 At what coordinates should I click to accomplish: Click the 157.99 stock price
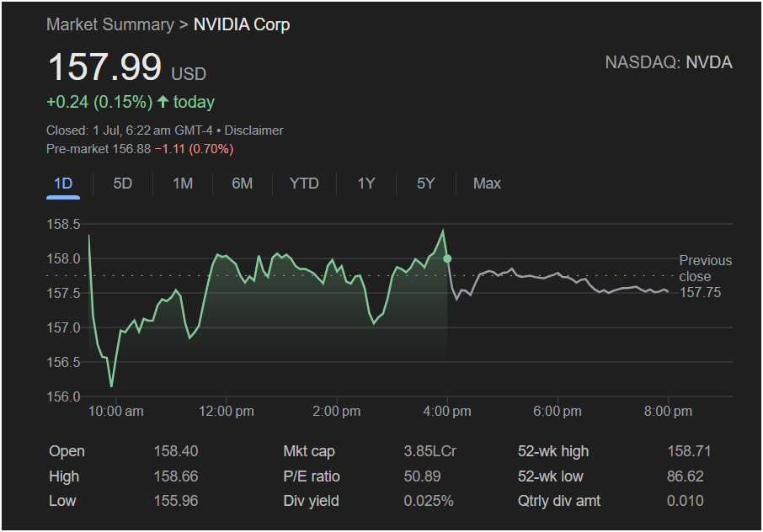104,67
